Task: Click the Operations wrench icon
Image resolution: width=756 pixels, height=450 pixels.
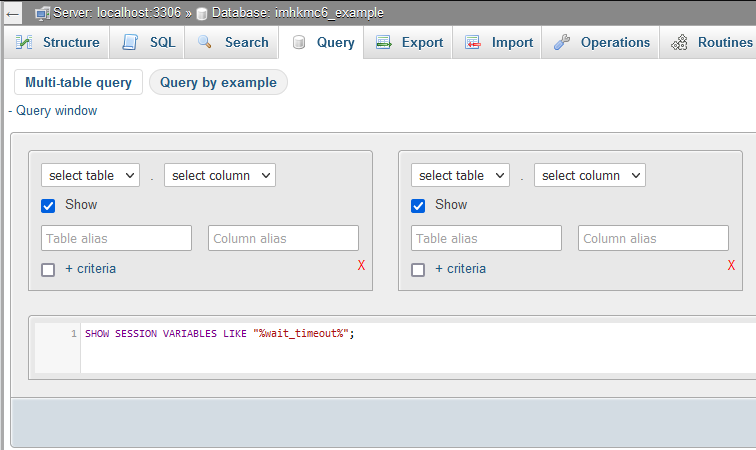Action: coord(561,43)
